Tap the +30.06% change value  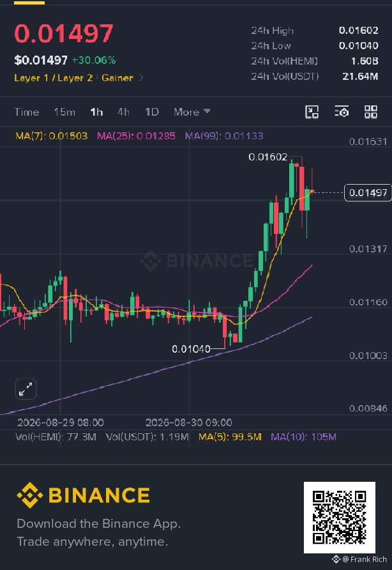click(94, 60)
